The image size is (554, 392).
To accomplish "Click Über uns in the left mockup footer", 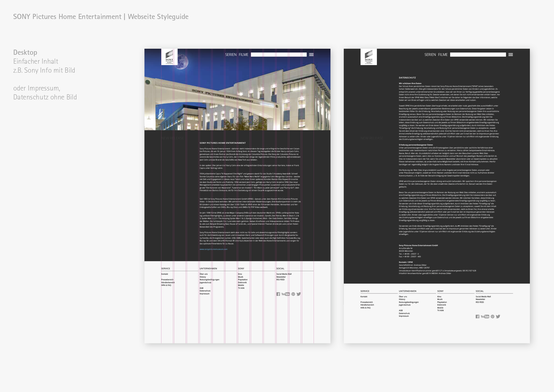I will coord(204,274).
